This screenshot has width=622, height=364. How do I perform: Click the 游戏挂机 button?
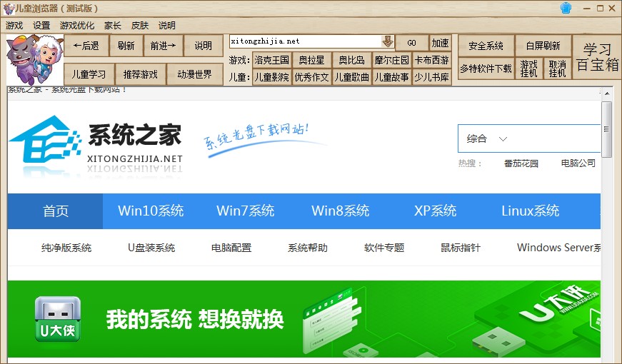click(528, 69)
